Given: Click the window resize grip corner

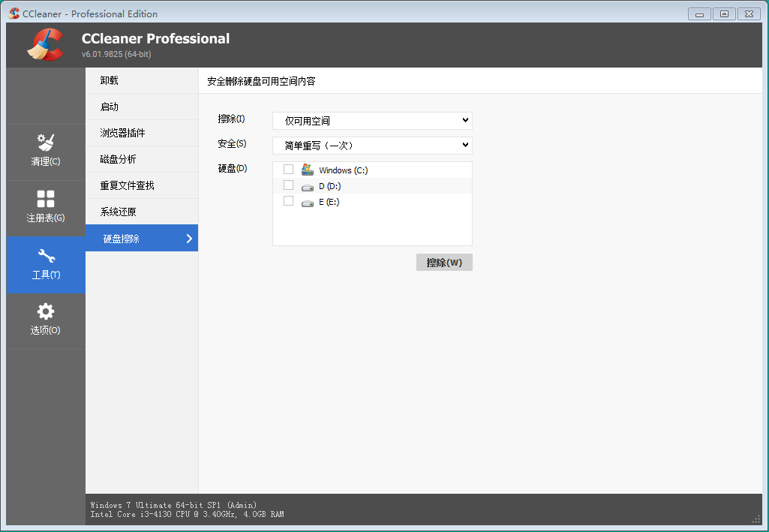Looking at the screenshot, I should pos(755,519).
